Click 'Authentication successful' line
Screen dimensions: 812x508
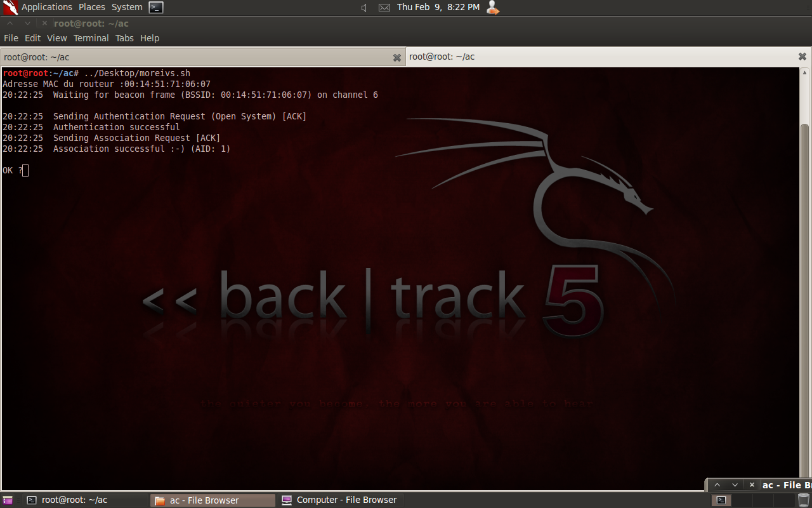[x=91, y=127]
